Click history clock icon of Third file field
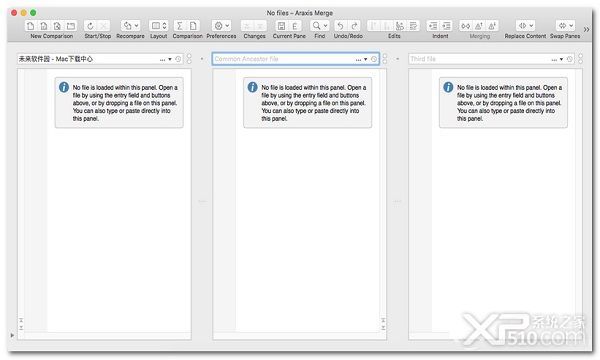Image resolution: width=600 pixels, height=360 pixels. coord(570,59)
